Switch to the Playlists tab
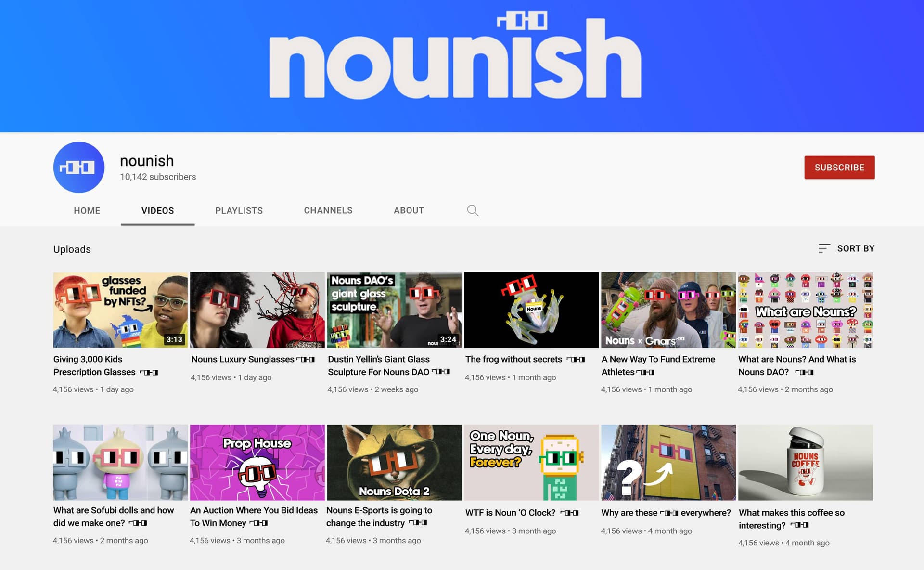The image size is (924, 570). 239,210
